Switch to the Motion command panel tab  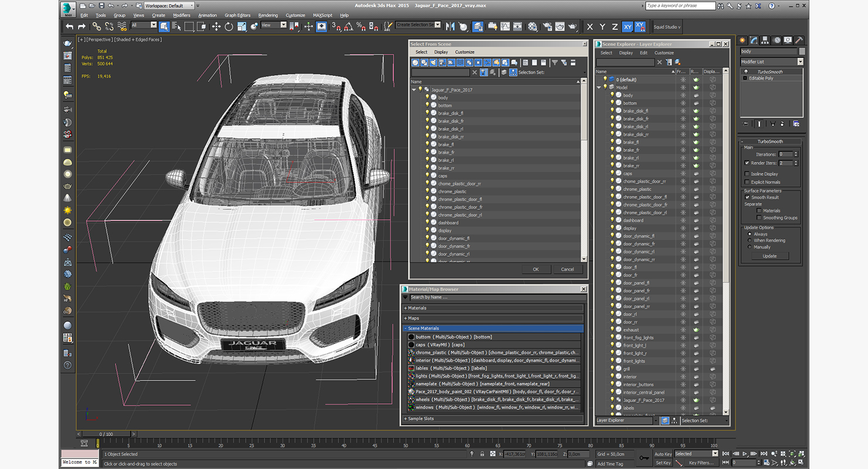pyautogui.click(x=777, y=40)
